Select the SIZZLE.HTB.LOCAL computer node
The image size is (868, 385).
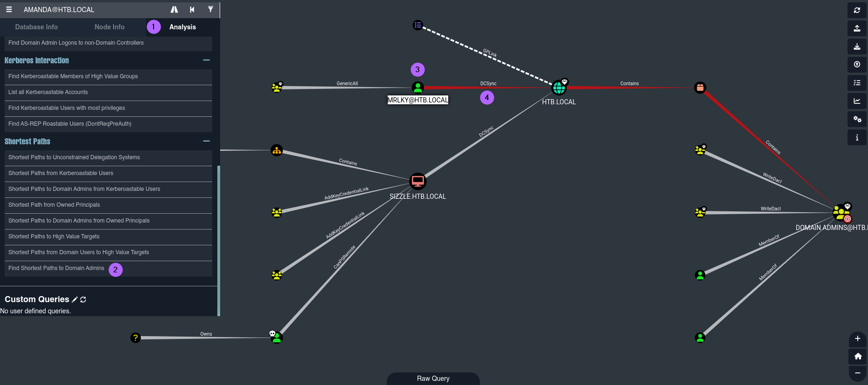417,181
